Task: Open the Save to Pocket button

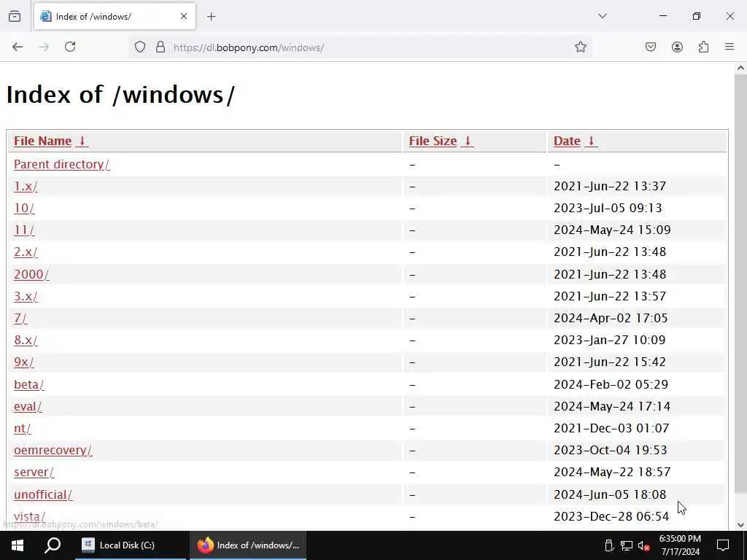Action: [650, 47]
